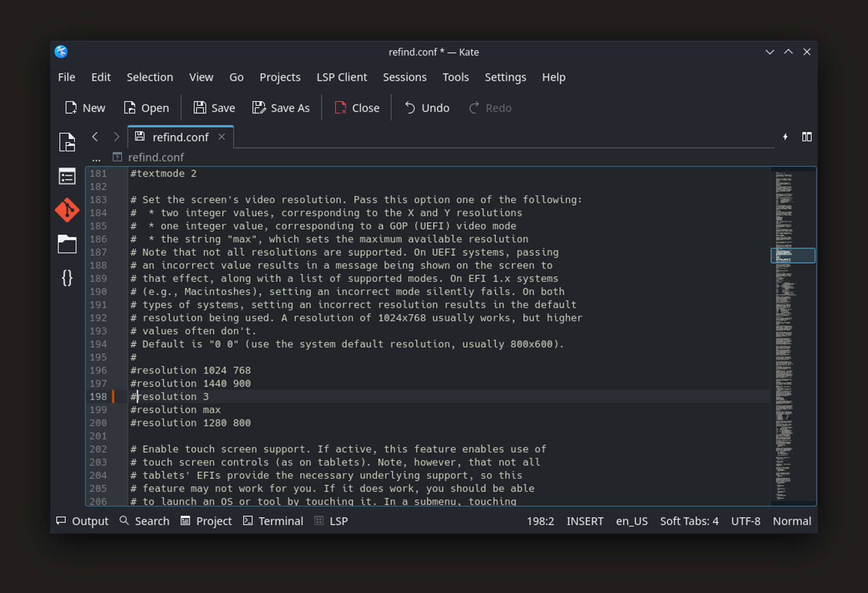Open the Normal highlighting mode dropdown
Screen dimensions: 868x593
(792, 521)
